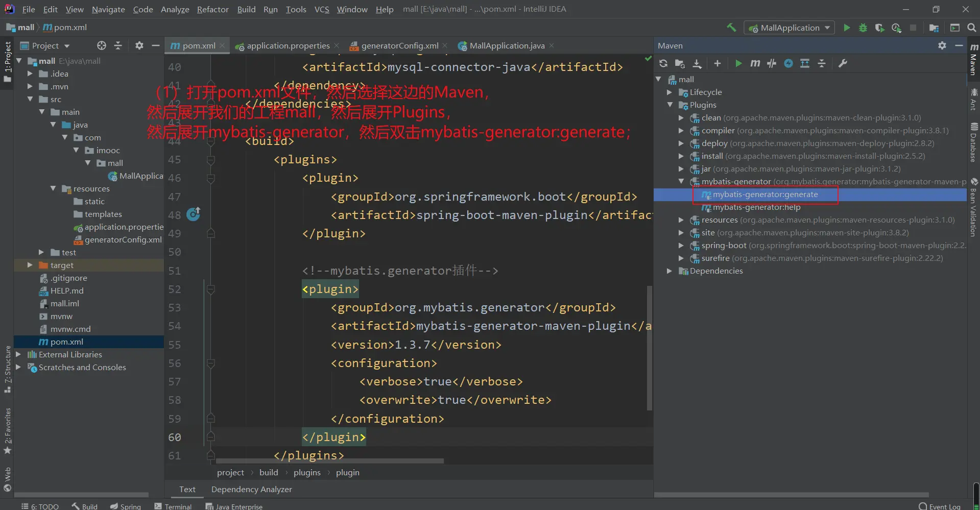Select the Dependency Analyzer bottom tab
The image size is (980, 510).
tap(251, 489)
